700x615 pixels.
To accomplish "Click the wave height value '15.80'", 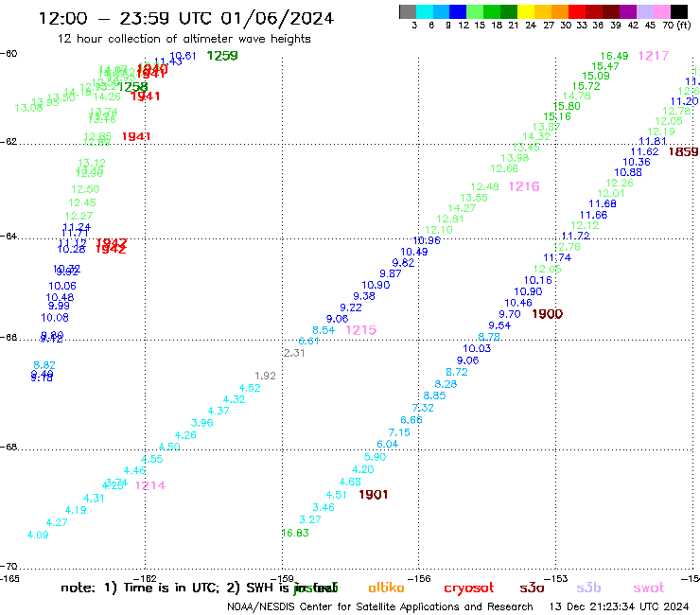I will [567, 106].
